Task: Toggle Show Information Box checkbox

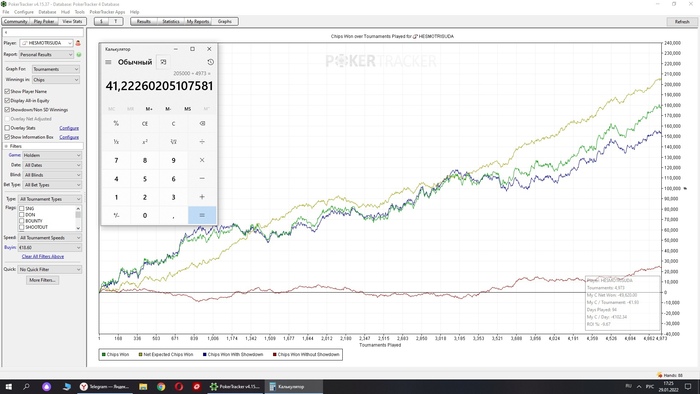Action: [7, 137]
